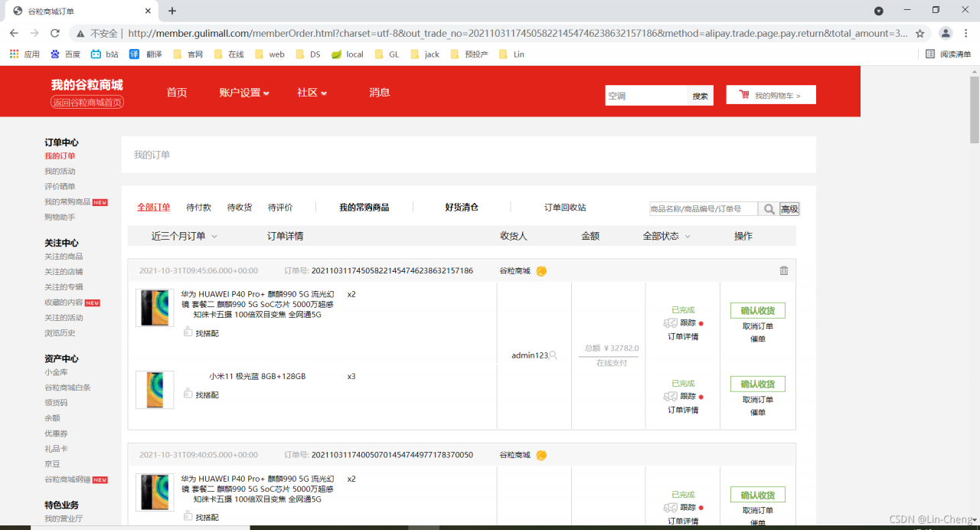Open 消息 in the navigation bar
980x530 pixels.
pos(380,93)
